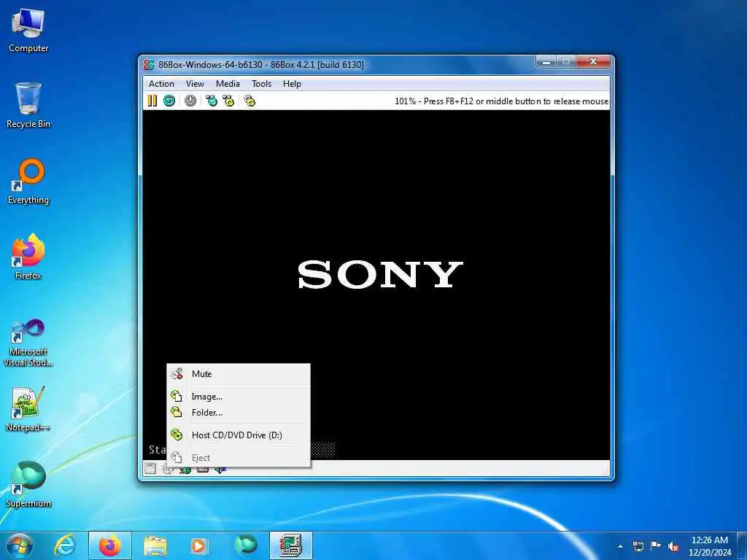This screenshot has width=747, height=560.
Task: Open the Tools menu
Action: click(x=262, y=84)
